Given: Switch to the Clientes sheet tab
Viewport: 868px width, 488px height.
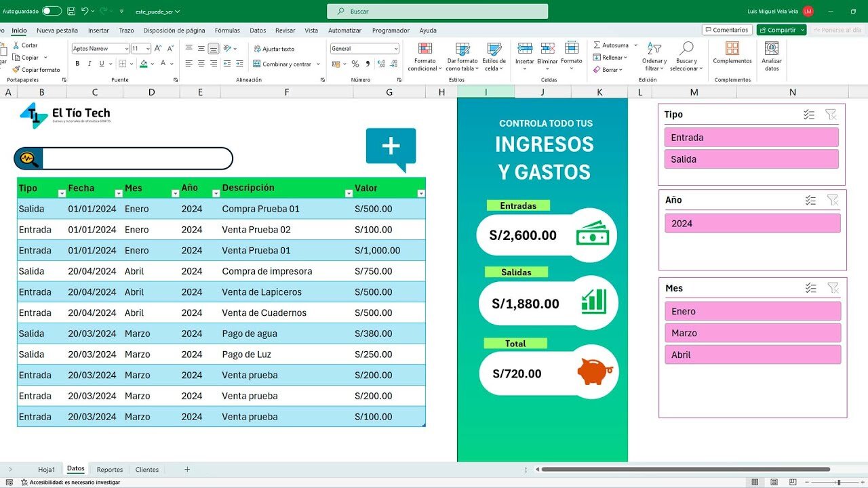Looking at the screenshot, I should pos(146,469).
